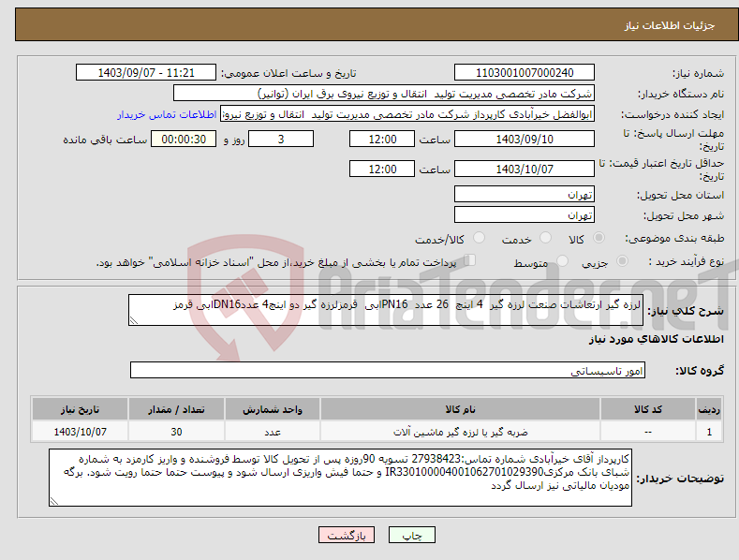Click the توضیحات خریدار notes textarea
739x560 pixels.
(340, 478)
